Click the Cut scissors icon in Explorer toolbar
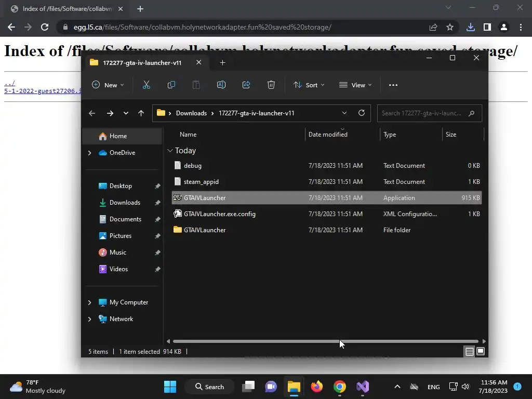Viewport: 532px width, 399px height. click(146, 85)
